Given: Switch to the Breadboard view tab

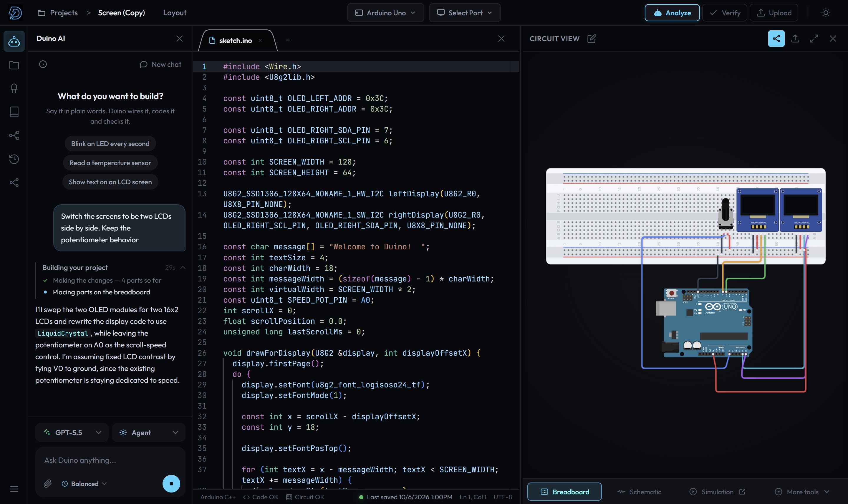Looking at the screenshot, I should (564, 491).
